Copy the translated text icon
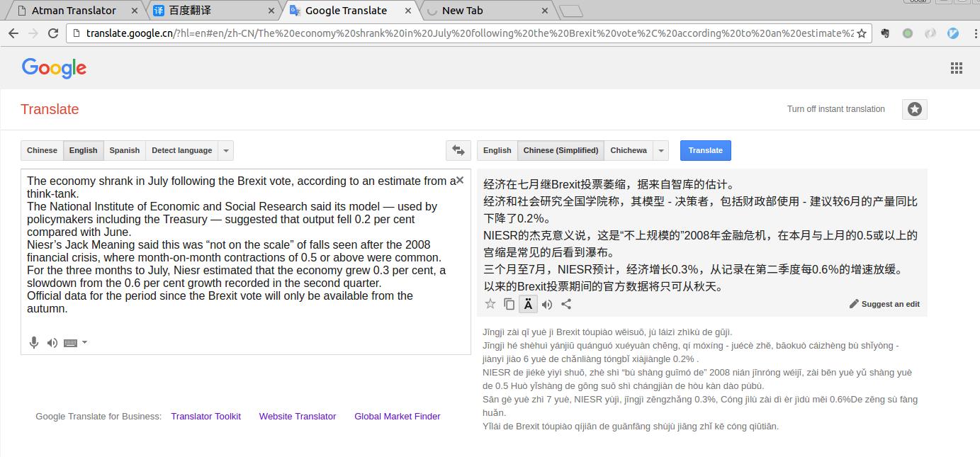 [509, 304]
